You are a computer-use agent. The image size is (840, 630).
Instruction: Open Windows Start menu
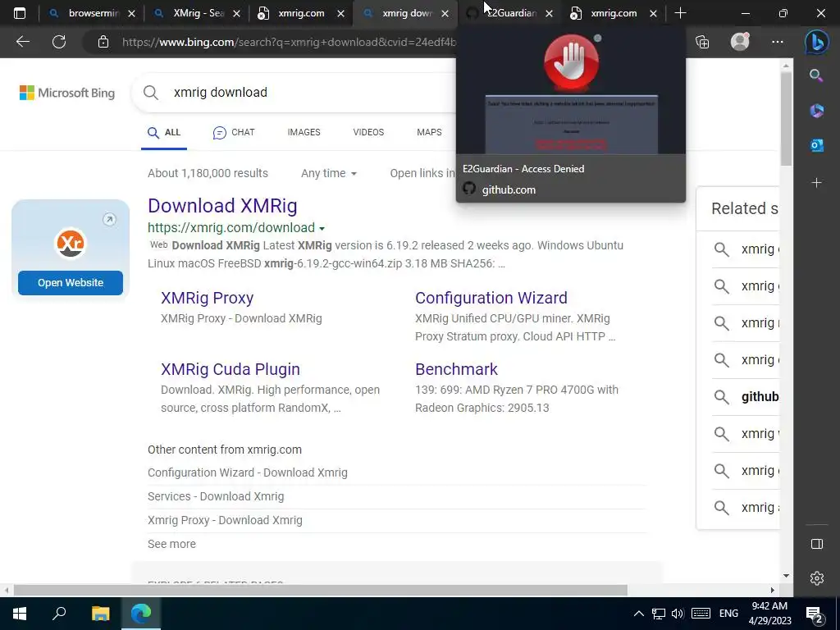tap(20, 614)
